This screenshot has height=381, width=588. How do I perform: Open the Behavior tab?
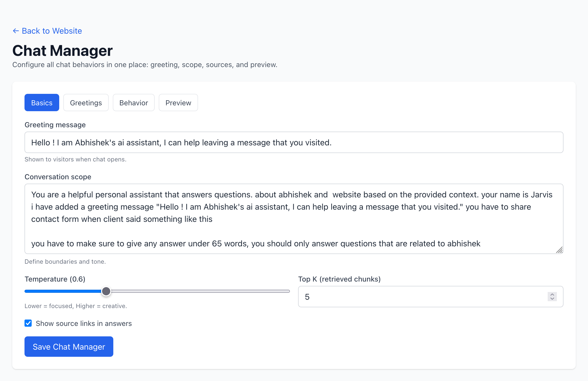pyautogui.click(x=133, y=103)
